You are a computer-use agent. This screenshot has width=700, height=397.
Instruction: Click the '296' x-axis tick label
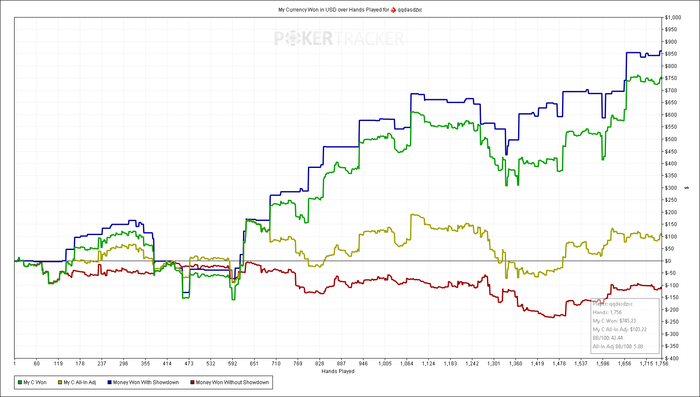[124, 364]
